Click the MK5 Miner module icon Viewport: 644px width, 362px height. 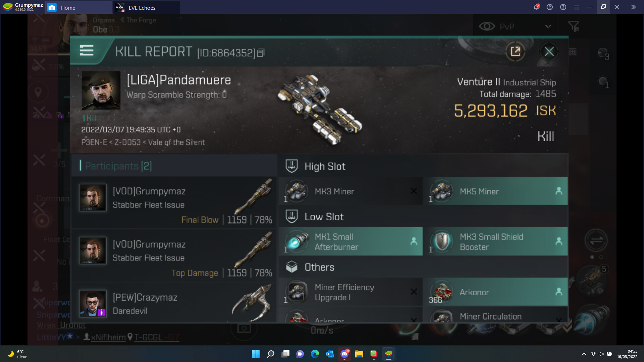(x=441, y=191)
